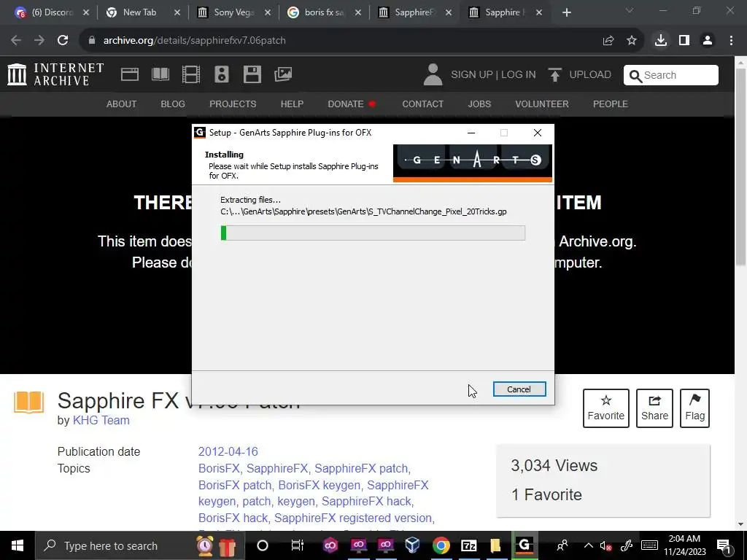Open the ABOUT menu item
Image resolution: width=747 pixels, height=560 pixels.
[122, 104]
